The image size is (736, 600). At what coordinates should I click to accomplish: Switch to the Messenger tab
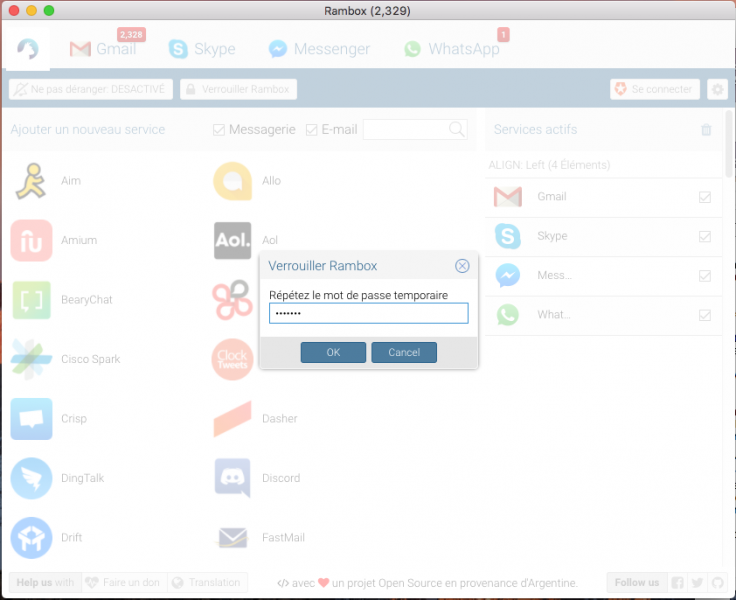[319, 49]
